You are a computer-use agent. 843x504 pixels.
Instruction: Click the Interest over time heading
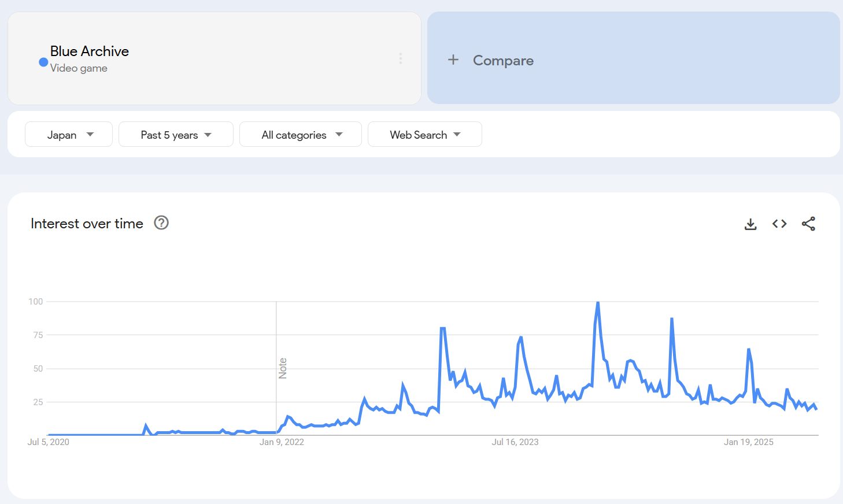(87, 224)
